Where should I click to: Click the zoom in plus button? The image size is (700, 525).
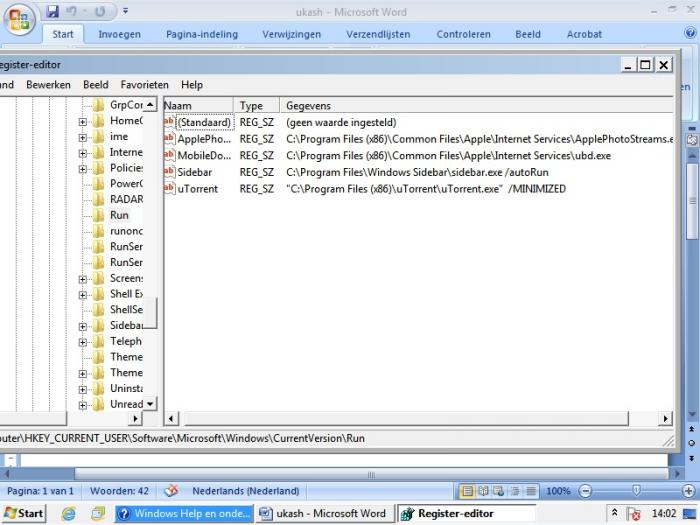point(688,492)
